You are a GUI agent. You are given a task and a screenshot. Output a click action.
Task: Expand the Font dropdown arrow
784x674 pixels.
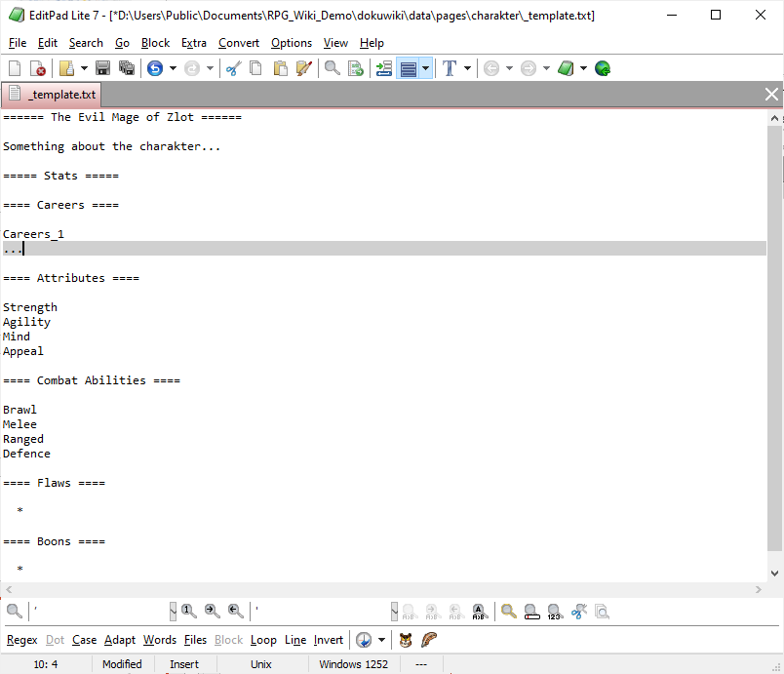467,68
